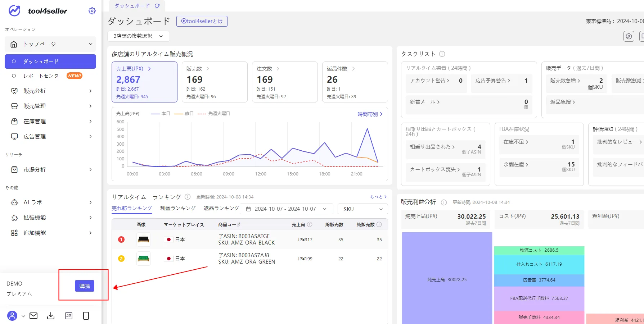
Task: Select the 販売数 169 summary card
Action: point(215,82)
